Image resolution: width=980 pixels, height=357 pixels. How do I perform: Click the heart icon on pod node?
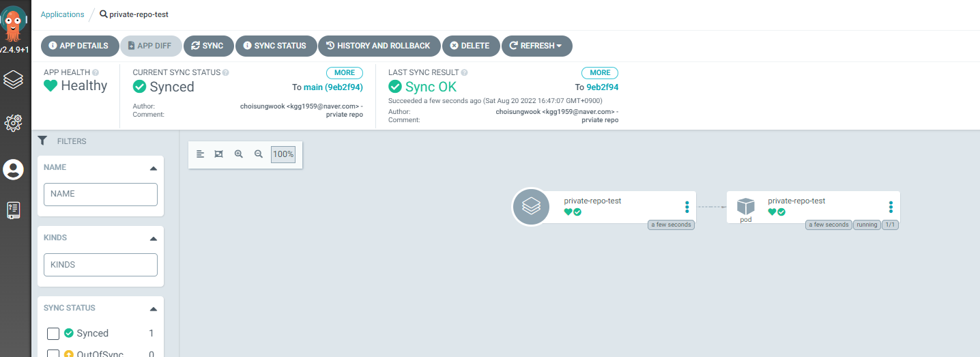[x=773, y=212]
